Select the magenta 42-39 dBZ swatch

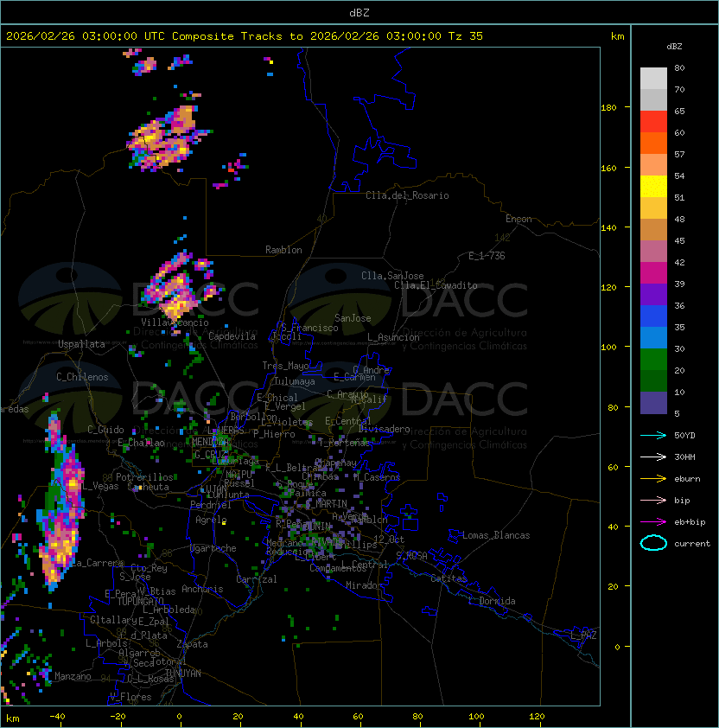point(653,273)
